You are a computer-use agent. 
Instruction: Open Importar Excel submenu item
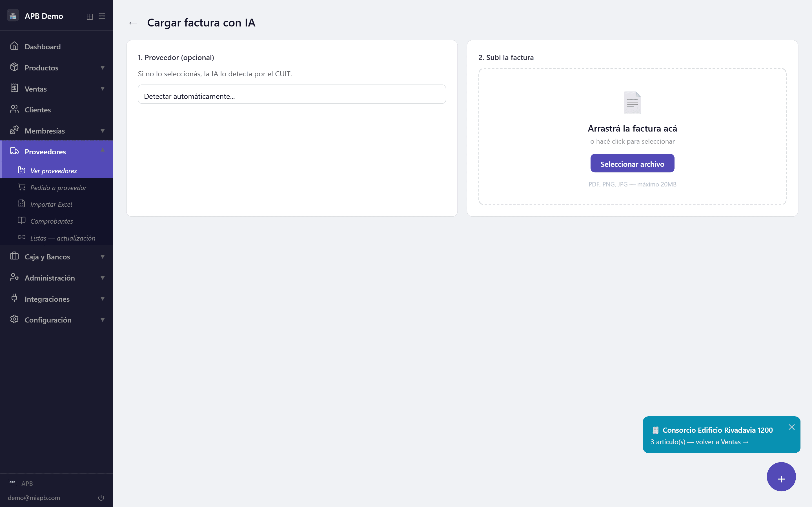coord(56,204)
